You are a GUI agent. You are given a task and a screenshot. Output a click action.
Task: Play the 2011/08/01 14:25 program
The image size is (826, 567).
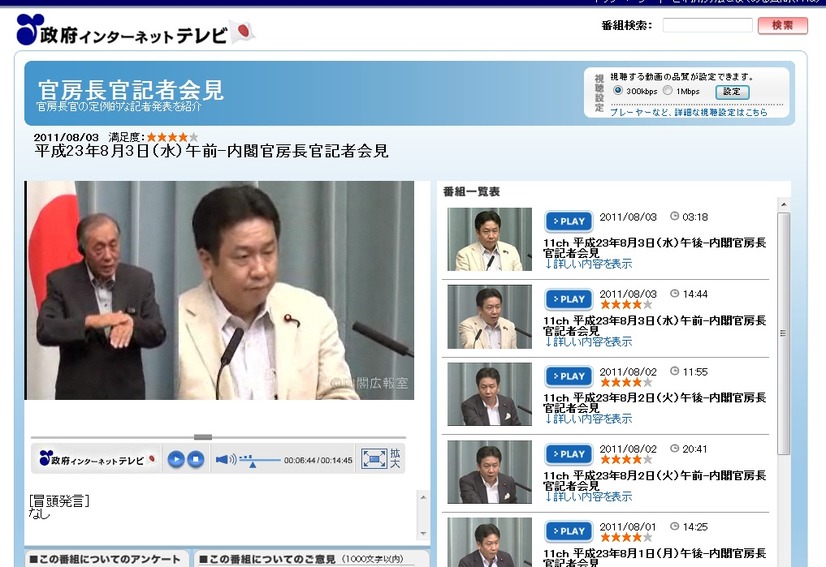coord(568,531)
